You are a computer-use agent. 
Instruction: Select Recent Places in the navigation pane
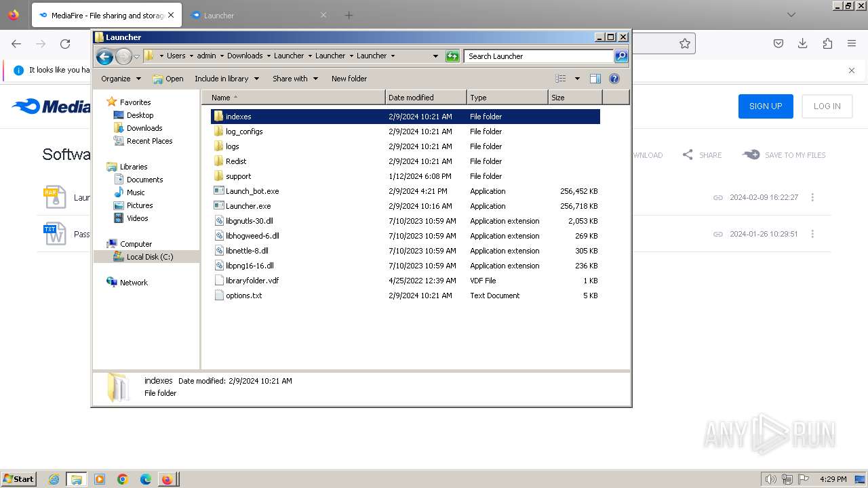tap(149, 141)
